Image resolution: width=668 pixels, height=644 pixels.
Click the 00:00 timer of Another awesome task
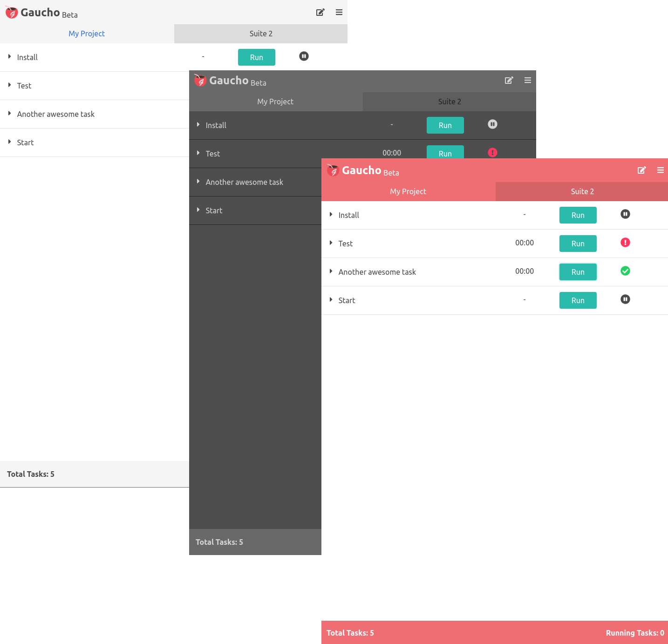(x=525, y=271)
